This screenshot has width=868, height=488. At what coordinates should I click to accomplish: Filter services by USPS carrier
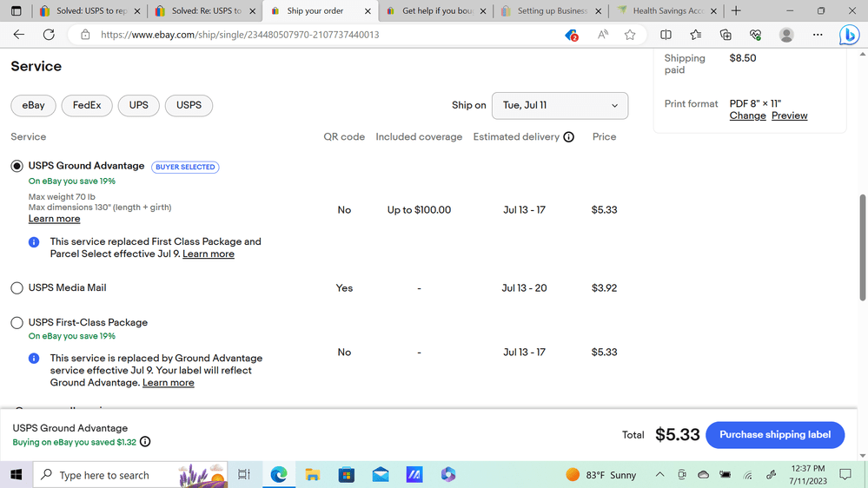189,105
